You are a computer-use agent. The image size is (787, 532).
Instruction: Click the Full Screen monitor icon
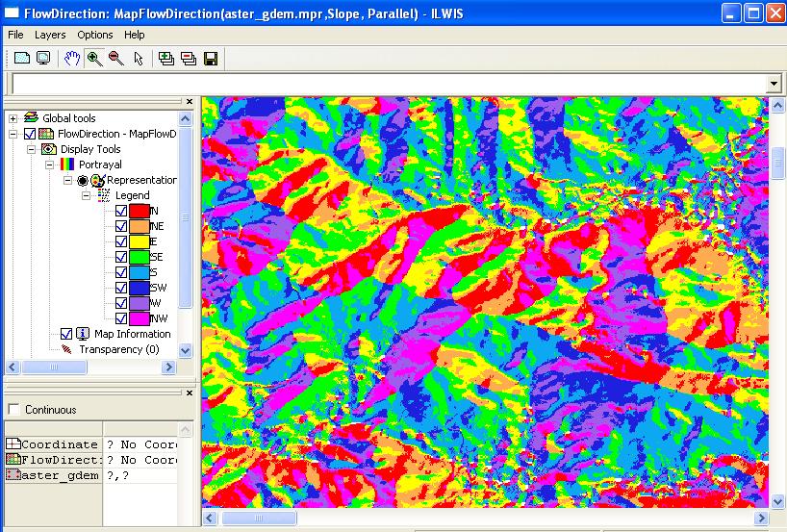click(x=43, y=59)
